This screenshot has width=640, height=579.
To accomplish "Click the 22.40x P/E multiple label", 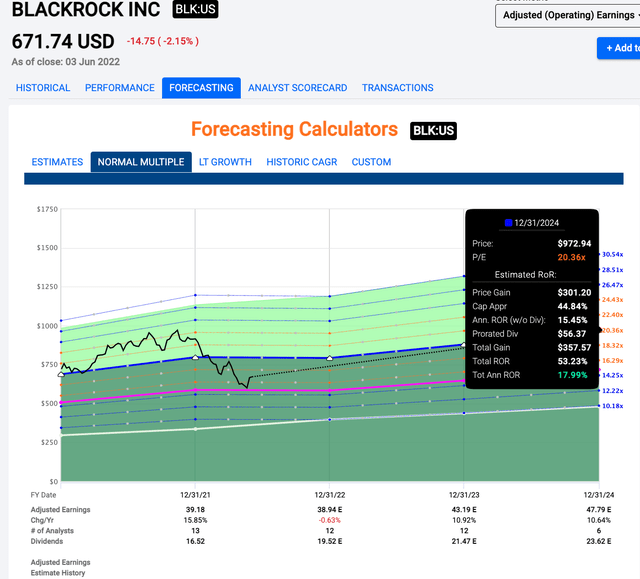I will coord(613,315).
